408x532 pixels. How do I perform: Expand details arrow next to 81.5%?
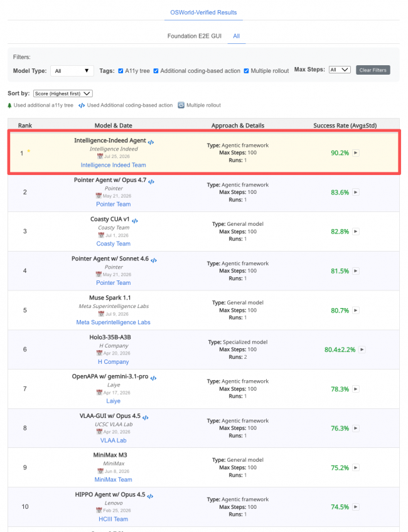coord(355,271)
